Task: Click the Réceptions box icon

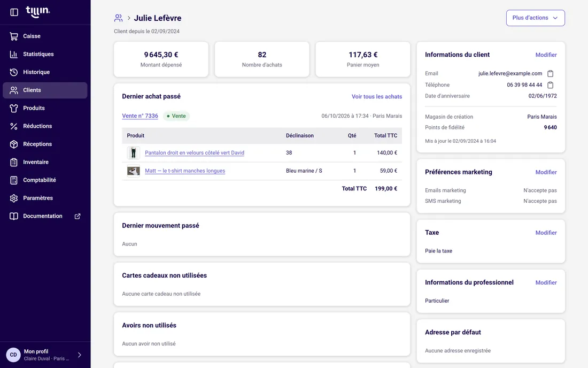Action: (14, 144)
